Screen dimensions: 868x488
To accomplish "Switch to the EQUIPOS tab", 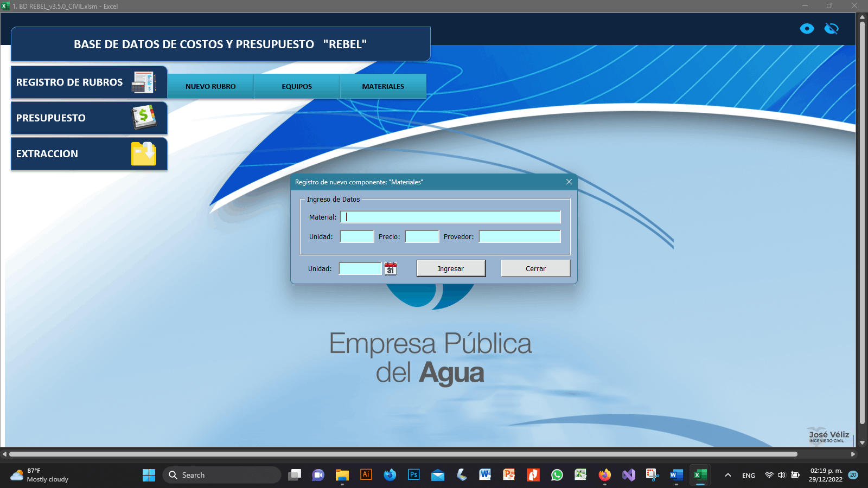I will pos(297,86).
